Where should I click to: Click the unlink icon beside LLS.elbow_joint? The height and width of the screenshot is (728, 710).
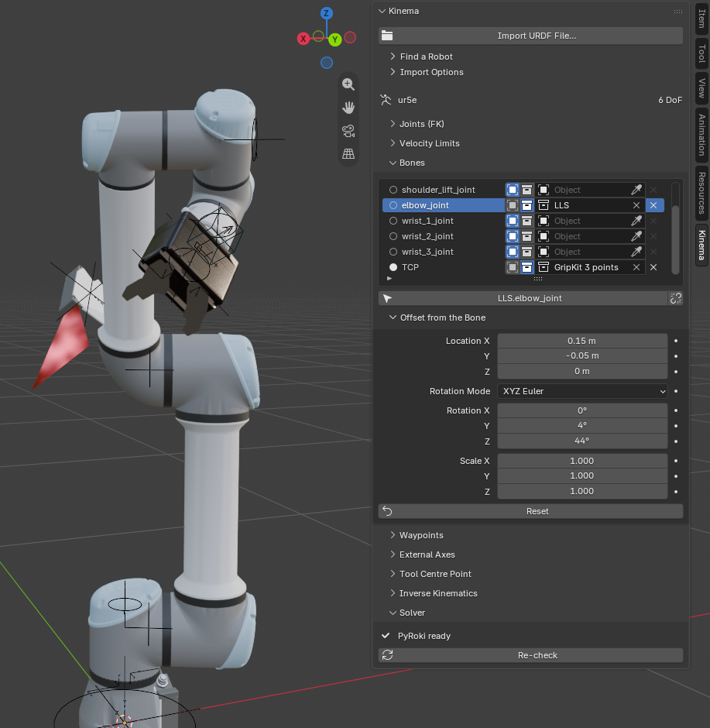tap(676, 298)
